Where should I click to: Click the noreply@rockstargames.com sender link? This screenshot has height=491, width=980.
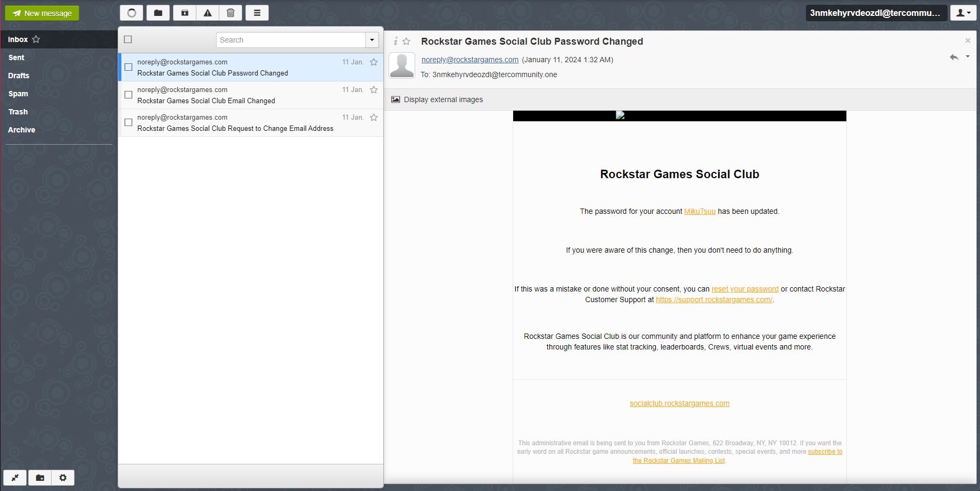pos(470,60)
